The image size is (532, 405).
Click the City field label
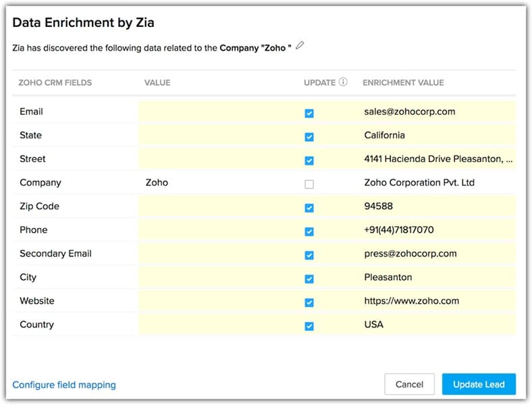point(28,277)
